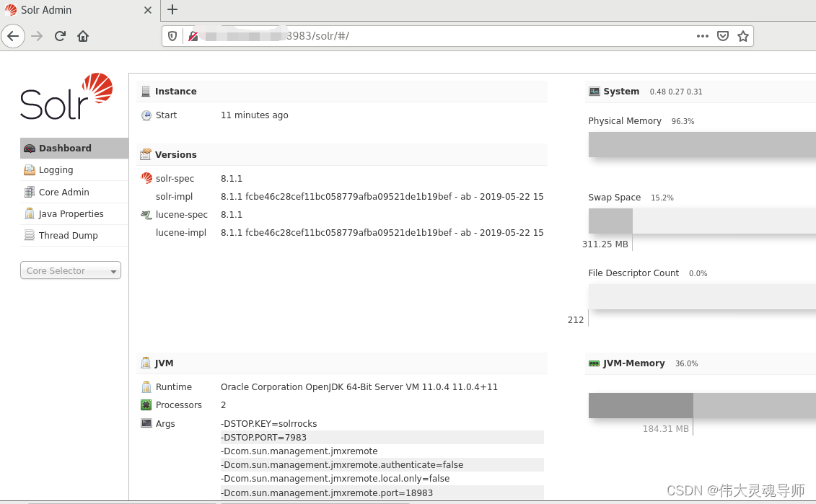Select the Solr Admin tab

pyautogui.click(x=80, y=10)
